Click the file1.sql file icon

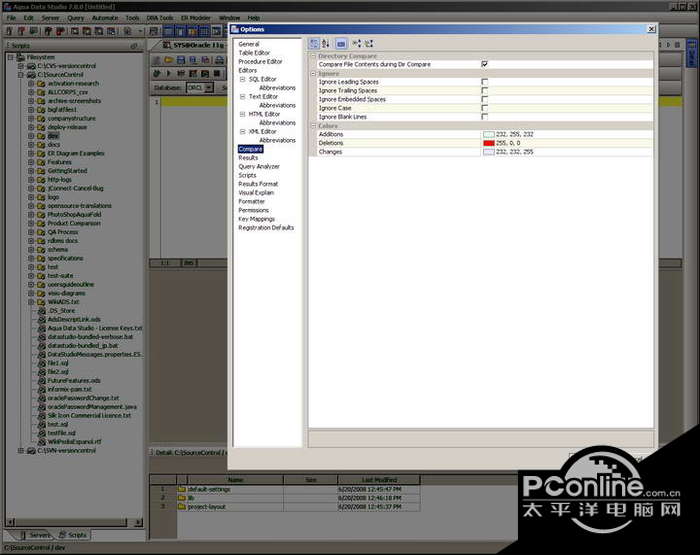point(42,363)
